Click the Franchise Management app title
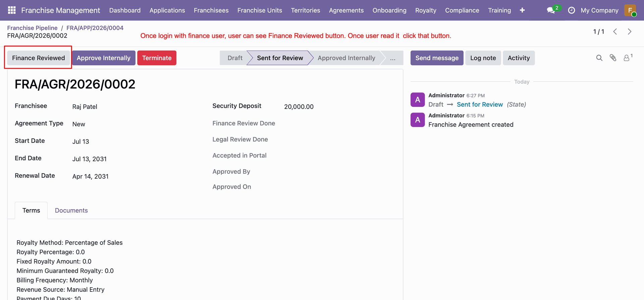Image resolution: width=644 pixels, height=300 pixels. [x=60, y=10]
